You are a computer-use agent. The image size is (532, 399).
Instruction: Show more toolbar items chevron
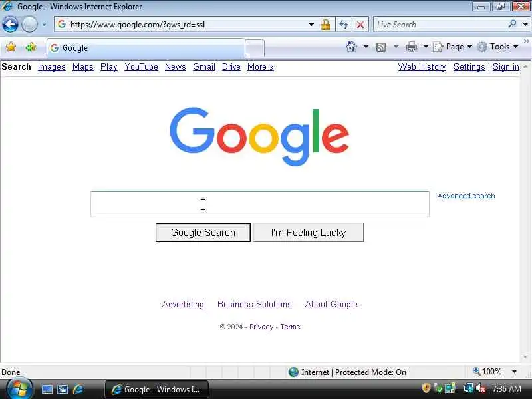[526, 41]
